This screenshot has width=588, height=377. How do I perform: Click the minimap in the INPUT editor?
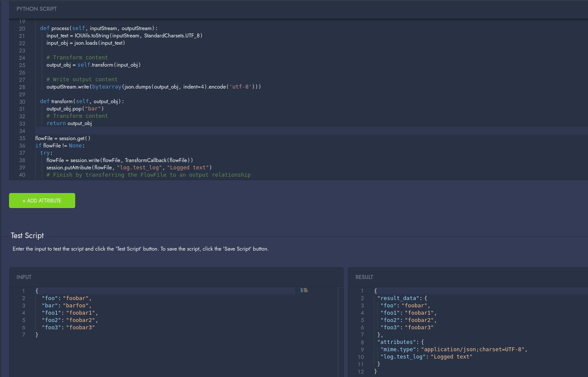[x=304, y=291]
